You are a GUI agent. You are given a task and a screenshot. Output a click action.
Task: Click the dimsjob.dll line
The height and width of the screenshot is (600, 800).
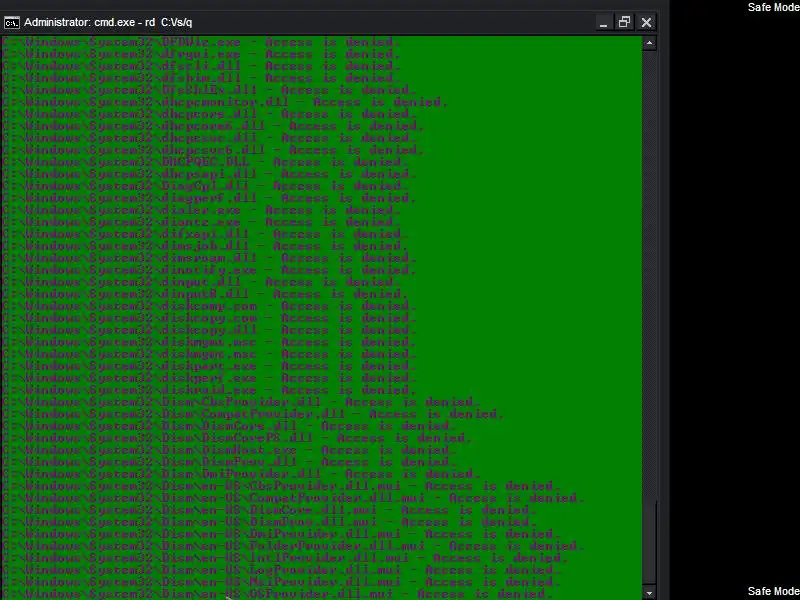(x=205, y=246)
